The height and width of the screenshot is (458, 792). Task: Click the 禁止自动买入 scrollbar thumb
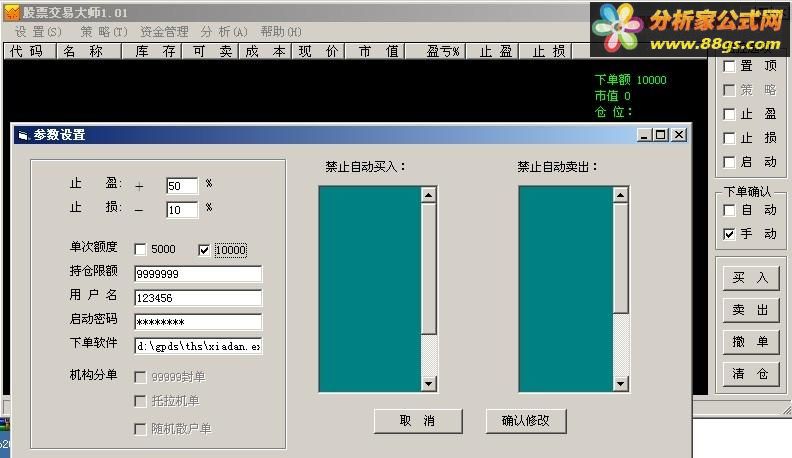click(428, 268)
